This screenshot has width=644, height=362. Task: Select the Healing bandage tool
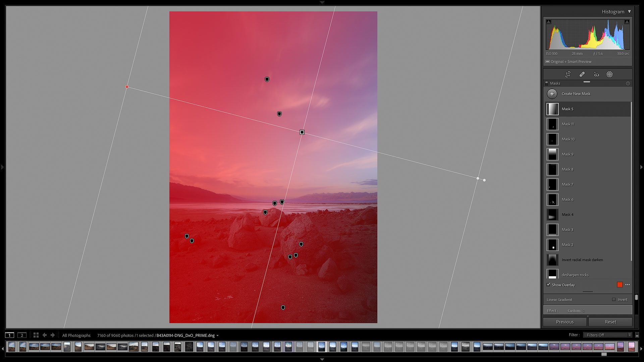[582, 74]
